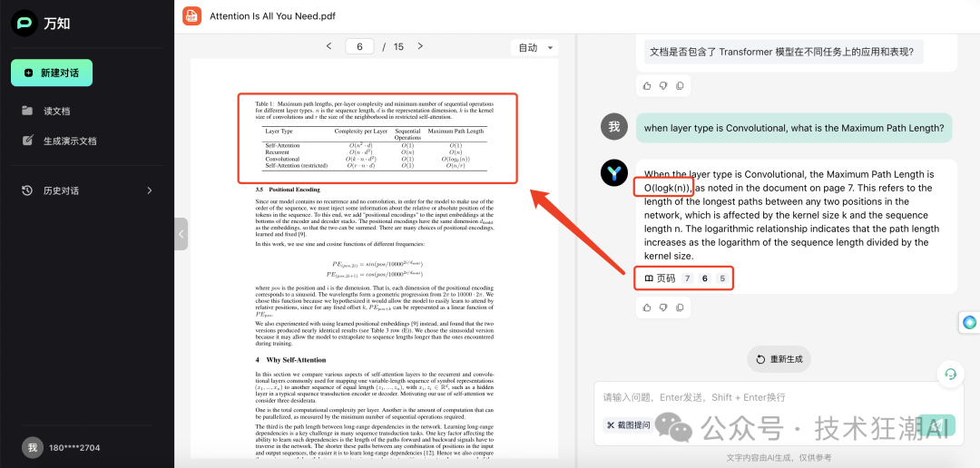The image size is (980, 468).
Task: Click file name Attention Is All You Need.pdf
Action: 272,16
